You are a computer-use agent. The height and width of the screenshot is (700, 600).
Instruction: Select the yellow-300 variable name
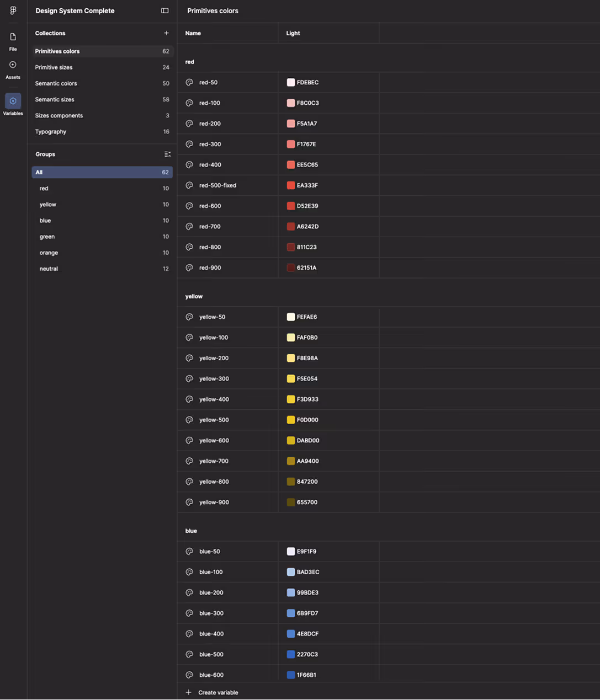[214, 379]
